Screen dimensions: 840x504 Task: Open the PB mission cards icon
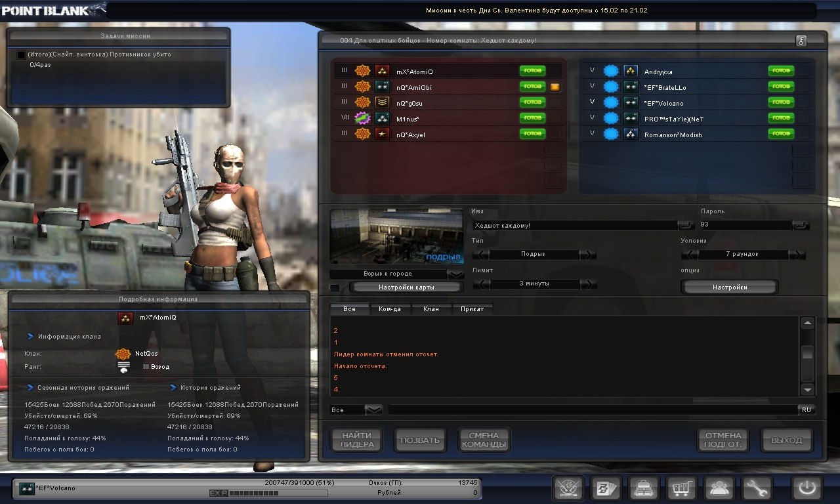606,488
